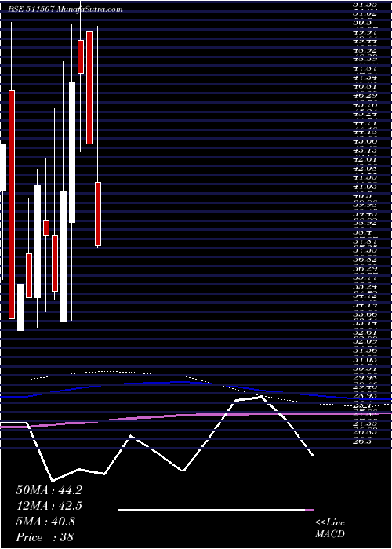Click the 39.45 price axis label

tap(365, 213)
